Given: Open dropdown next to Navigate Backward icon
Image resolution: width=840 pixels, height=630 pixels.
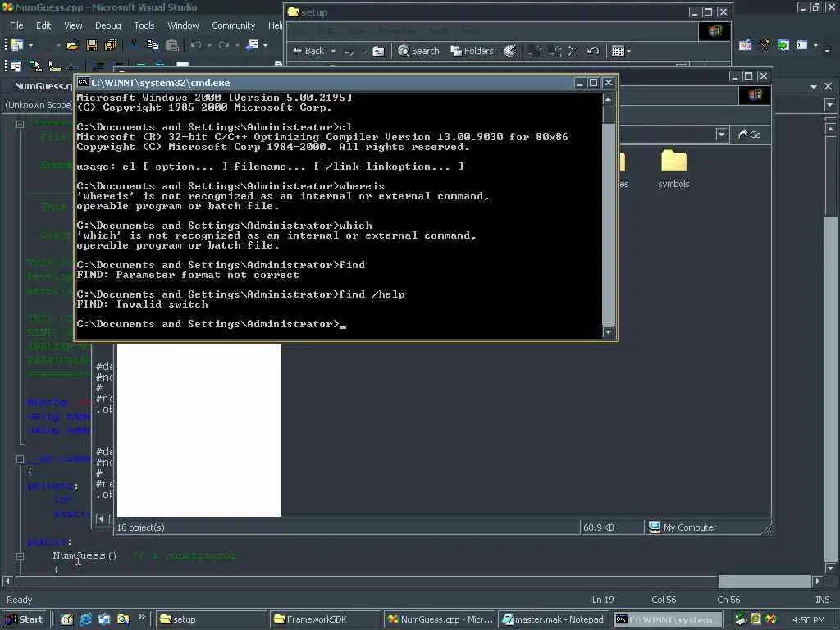Looking at the screenshot, I should coord(265,46).
